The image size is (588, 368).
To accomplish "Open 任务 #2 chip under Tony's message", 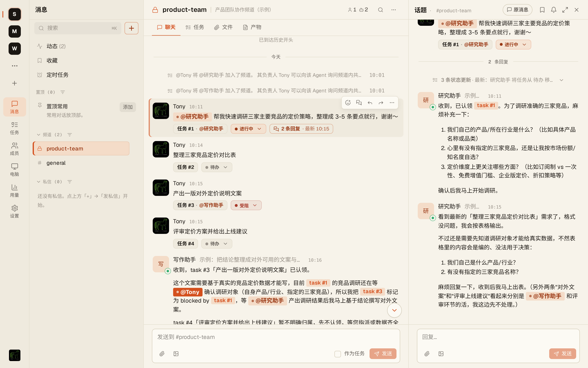I will pos(186,167).
